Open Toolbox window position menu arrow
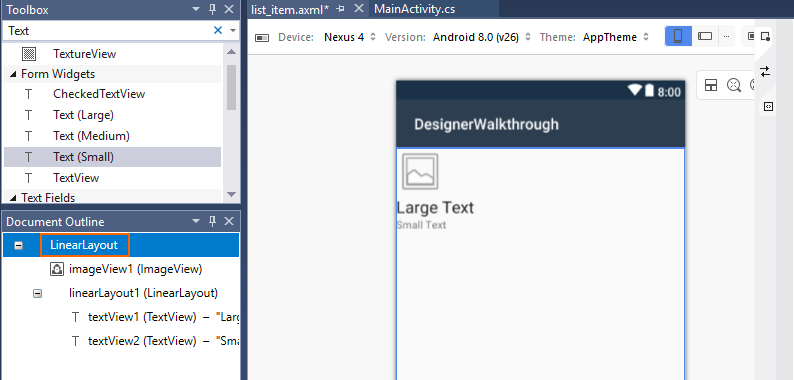Image resolution: width=794 pixels, height=380 pixels. click(196, 9)
